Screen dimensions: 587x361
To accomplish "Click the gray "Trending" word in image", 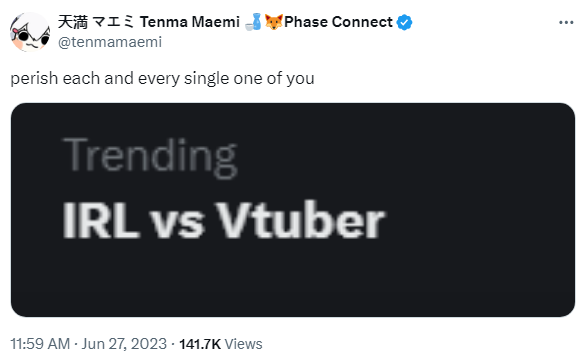I will click(x=150, y=157).
